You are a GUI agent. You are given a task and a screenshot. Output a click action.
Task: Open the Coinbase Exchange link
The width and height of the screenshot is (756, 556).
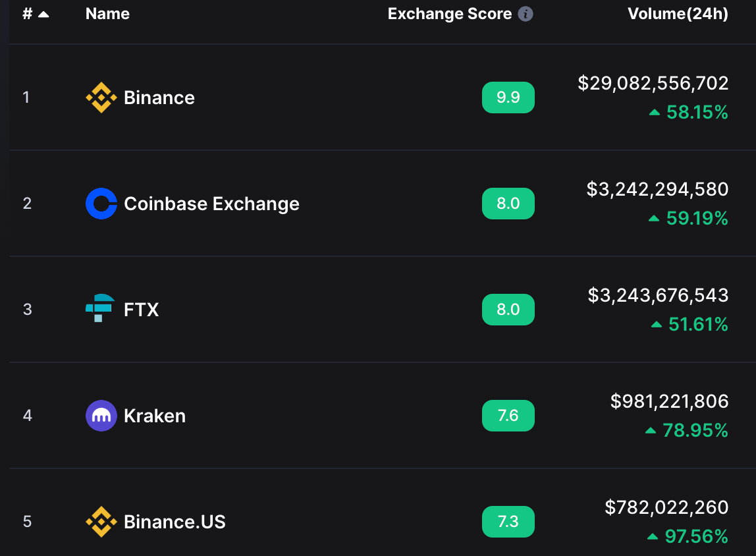(211, 204)
